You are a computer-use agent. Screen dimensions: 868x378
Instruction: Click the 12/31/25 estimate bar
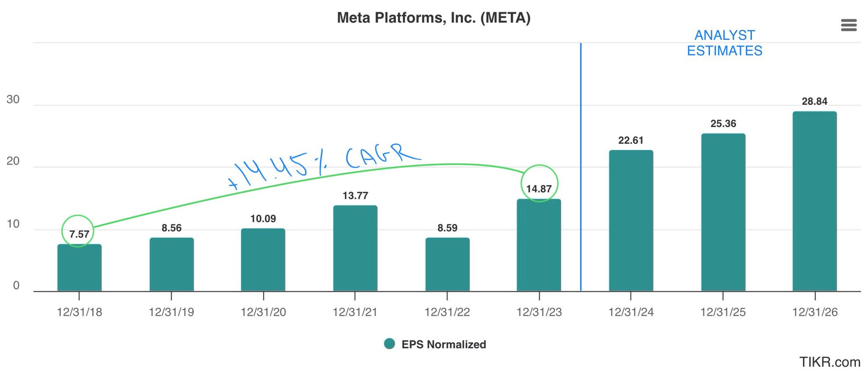point(723,212)
